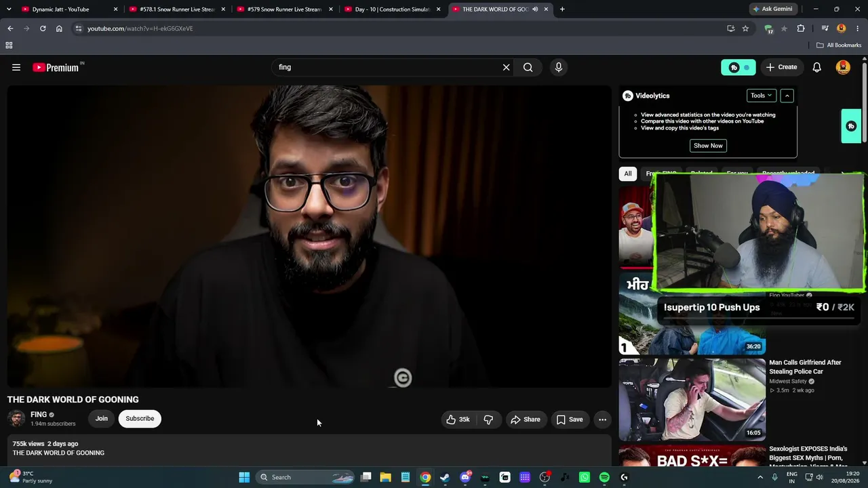Viewport: 868px width, 488px height.
Task: Install the app from the address bar
Action: (730, 28)
